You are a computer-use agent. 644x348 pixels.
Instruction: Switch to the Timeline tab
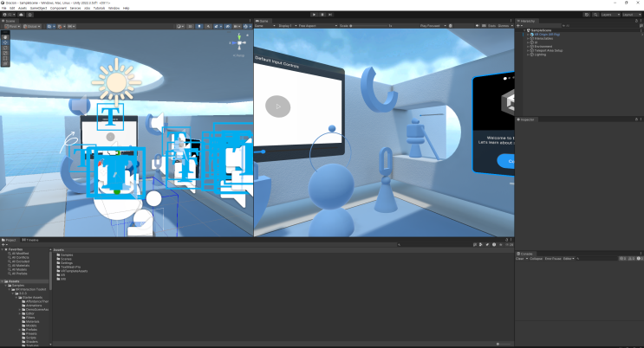(x=30, y=240)
